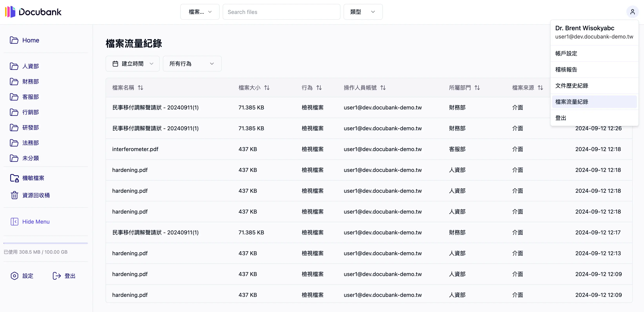Click the 登出 logout icon at bottom
Viewport: 644px width, 312px height.
click(57, 276)
